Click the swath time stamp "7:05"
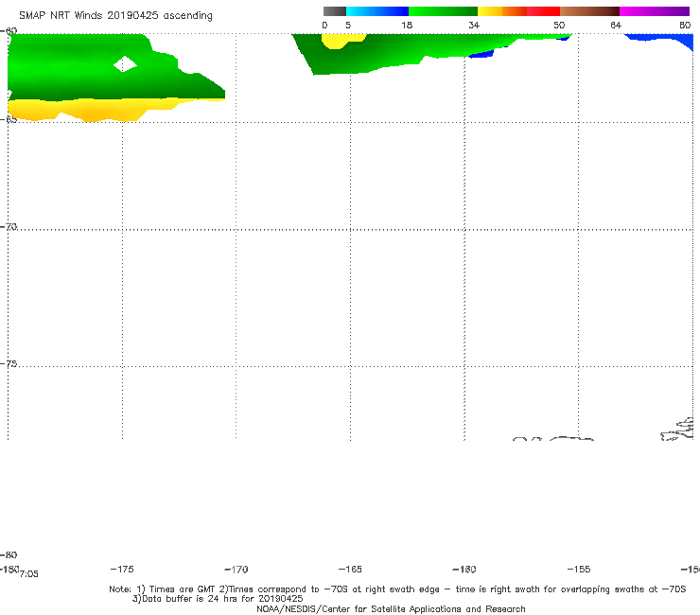This screenshot has height=615, width=700. (29, 574)
